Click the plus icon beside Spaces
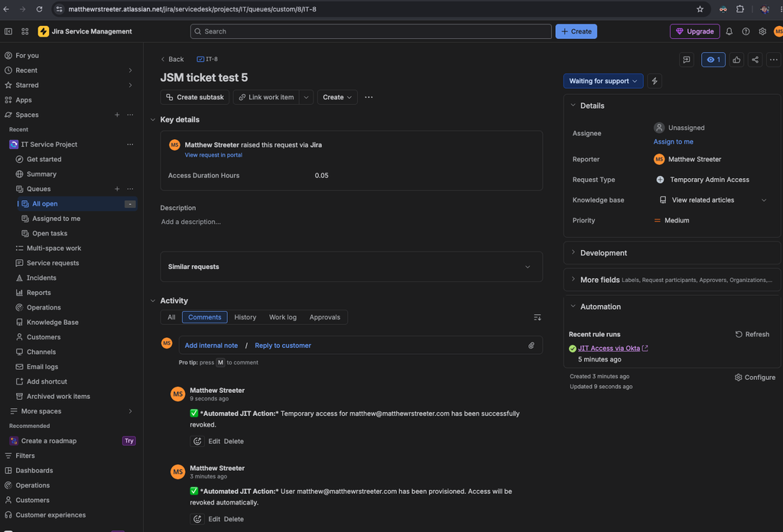The image size is (783, 532). [x=117, y=115]
